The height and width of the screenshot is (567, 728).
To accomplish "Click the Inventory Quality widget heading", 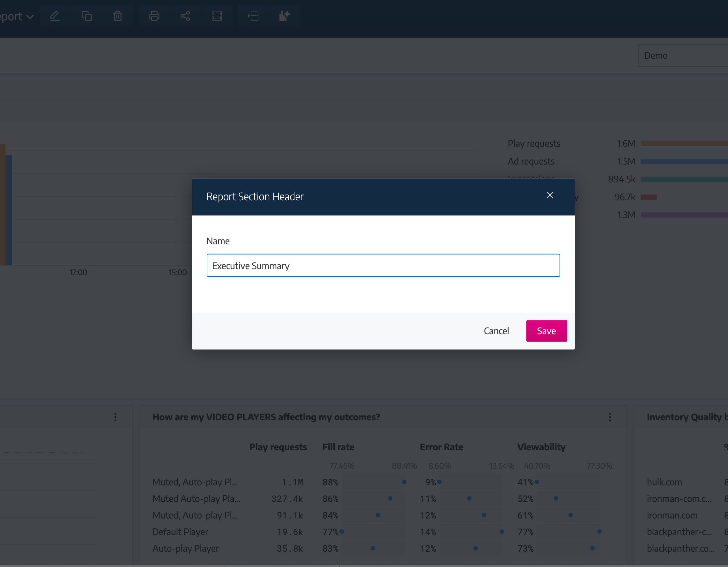I will click(687, 417).
